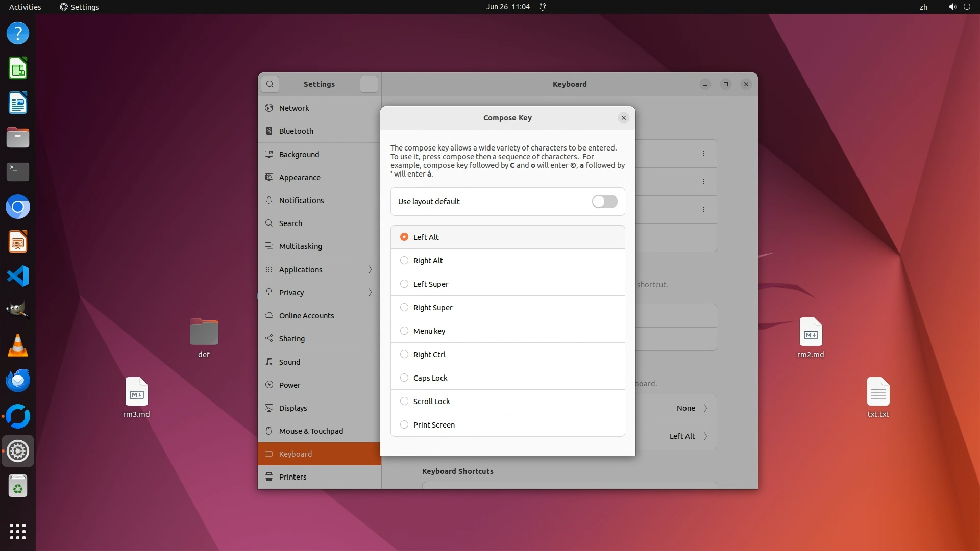
Task: Close the Compose Key dialog
Action: click(x=623, y=118)
